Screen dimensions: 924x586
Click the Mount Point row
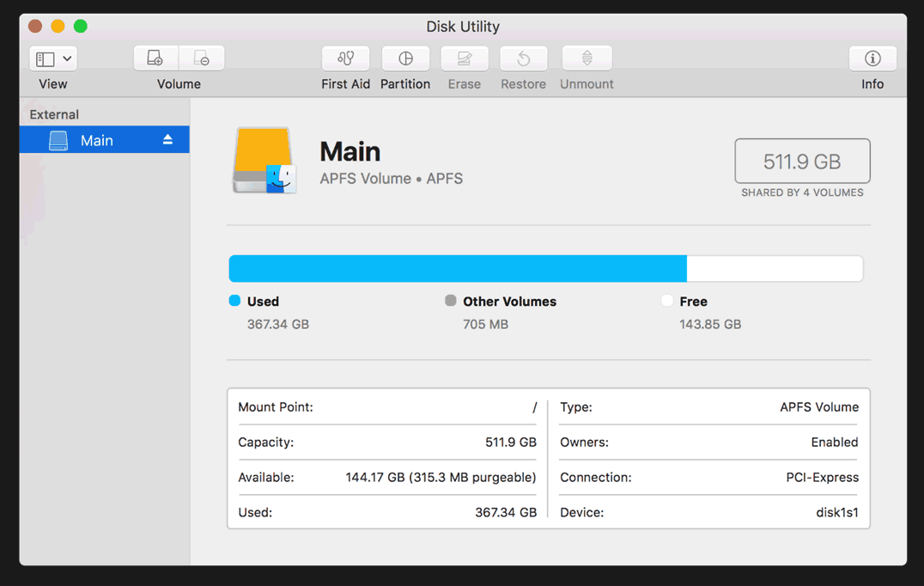(387, 407)
